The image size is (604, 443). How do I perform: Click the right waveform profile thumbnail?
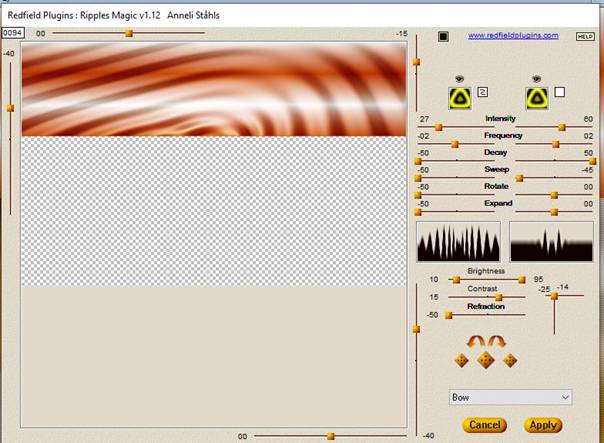coord(551,242)
